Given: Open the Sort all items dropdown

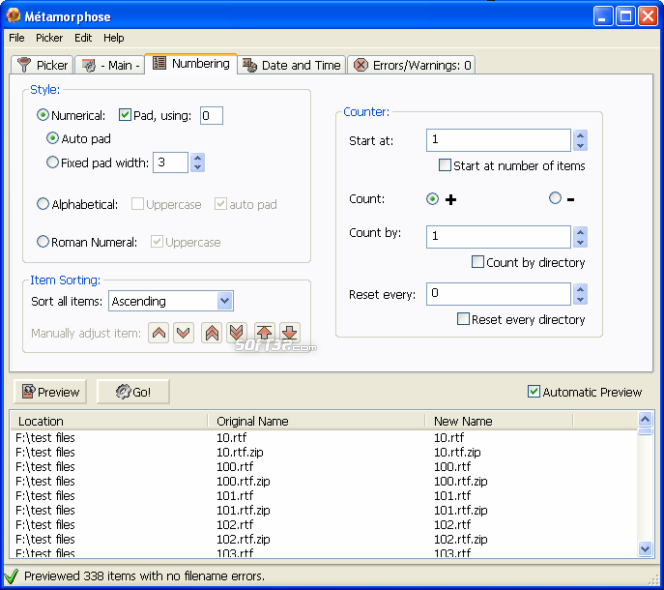Looking at the screenshot, I should point(224,301).
